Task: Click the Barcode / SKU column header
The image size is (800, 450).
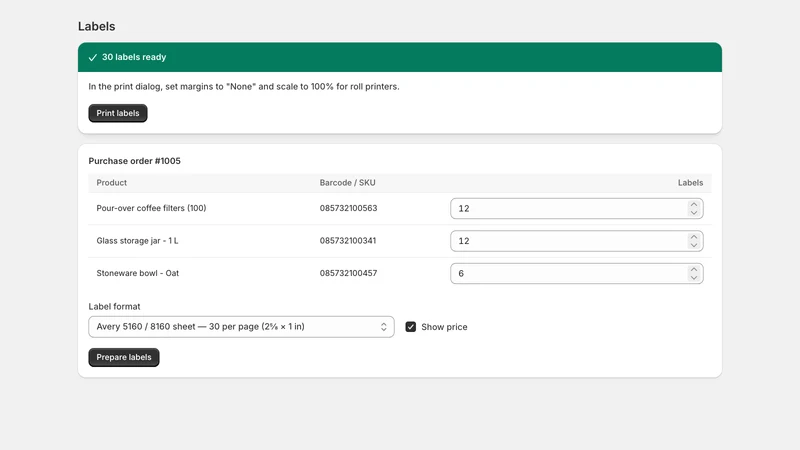Action: pyautogui.click(x=347, y=183)
